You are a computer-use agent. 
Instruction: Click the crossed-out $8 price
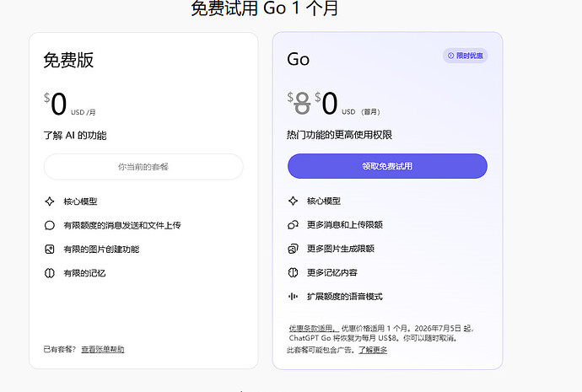[299, 103]
